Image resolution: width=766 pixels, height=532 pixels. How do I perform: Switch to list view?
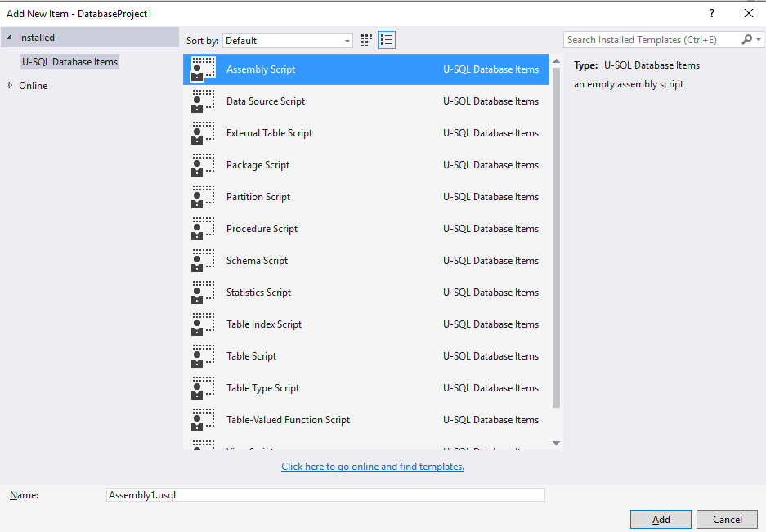[x=386, y=39]
